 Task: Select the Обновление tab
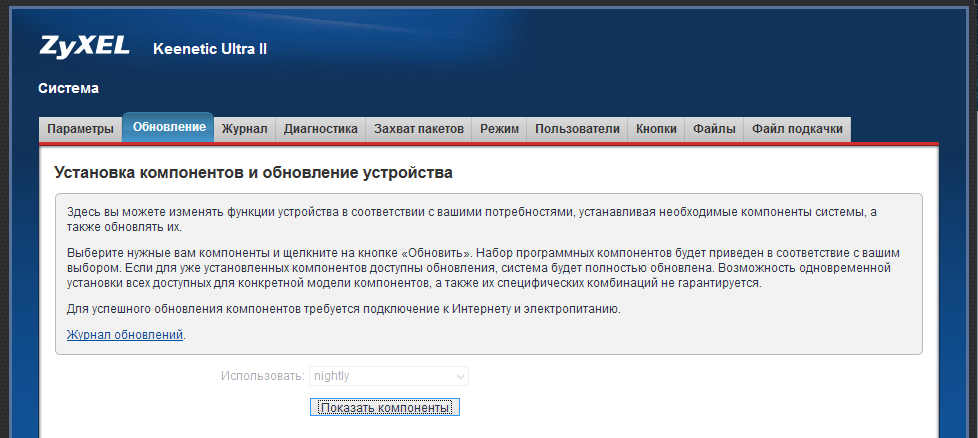(169, 127)
